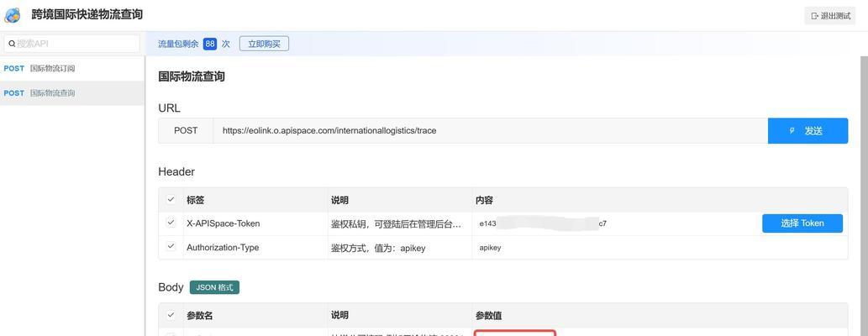Click the lightning icon on the 发送 button
Image resolution: width=868 pixels, height=336 pixels.
click(x=792, y=131)
